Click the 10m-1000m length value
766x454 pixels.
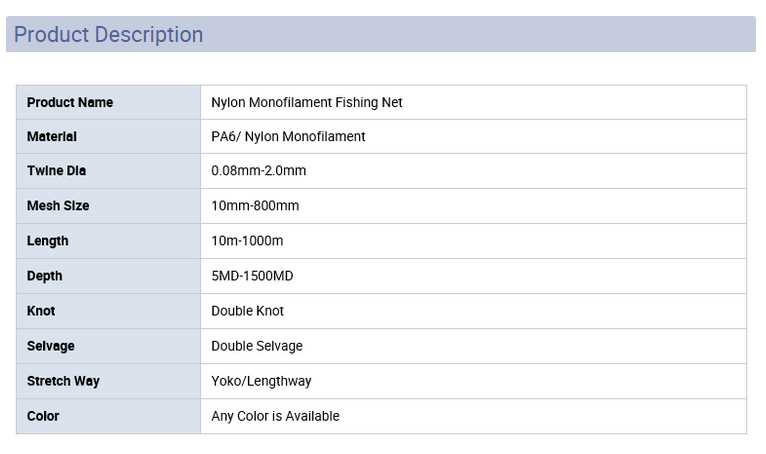[x=247, y=241]
